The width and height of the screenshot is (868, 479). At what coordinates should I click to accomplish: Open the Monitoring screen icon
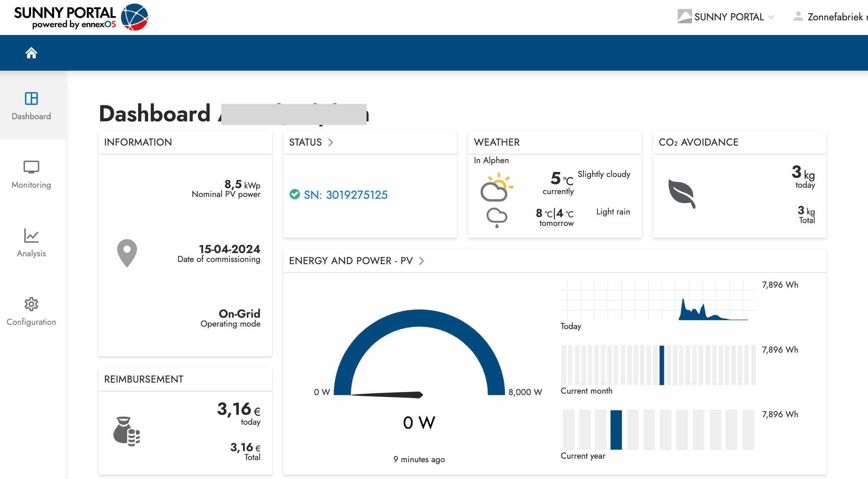click(31, 167)
